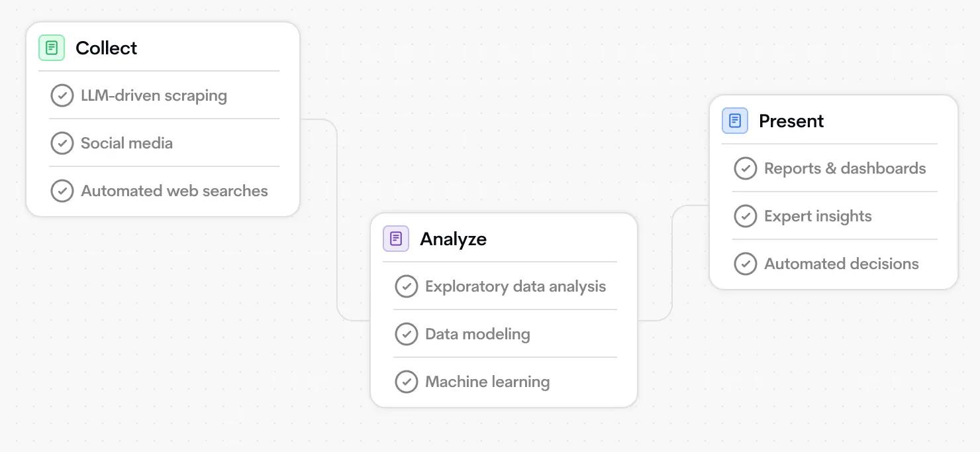
Task: Toggle the LLM-driven scraping check circle
Action: [x=62, y=95]
